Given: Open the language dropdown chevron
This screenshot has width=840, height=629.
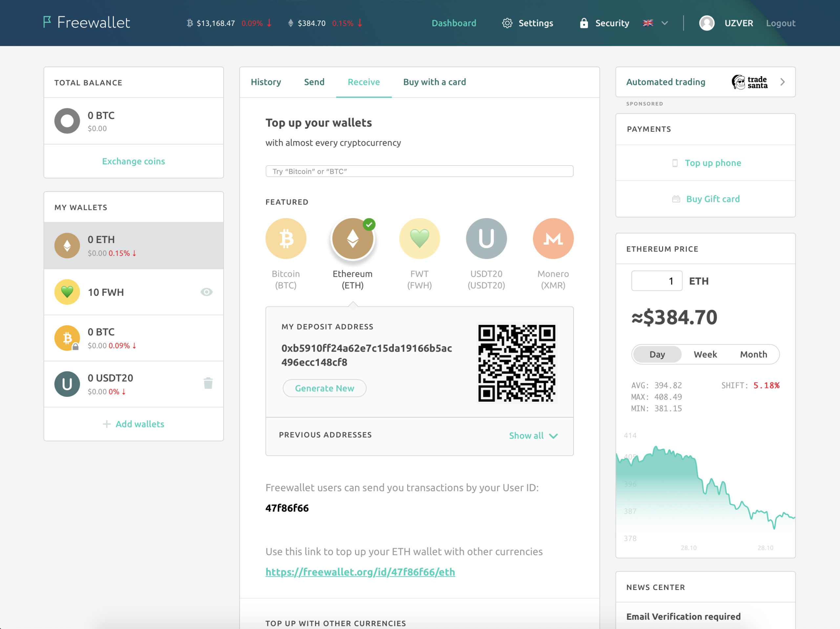Looking at the screenshot, I should pyautogui.click(x=664, y=23).
